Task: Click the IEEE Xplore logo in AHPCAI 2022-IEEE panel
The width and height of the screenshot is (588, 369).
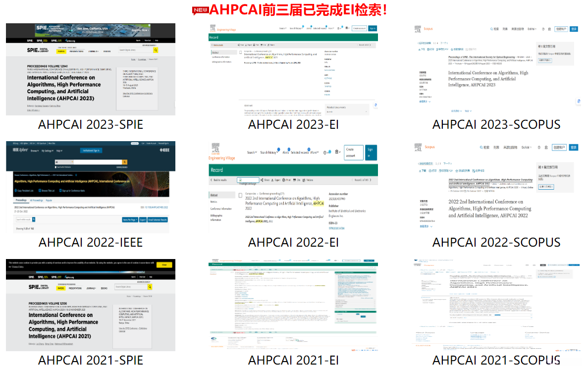Action: [x=20, y=150]
